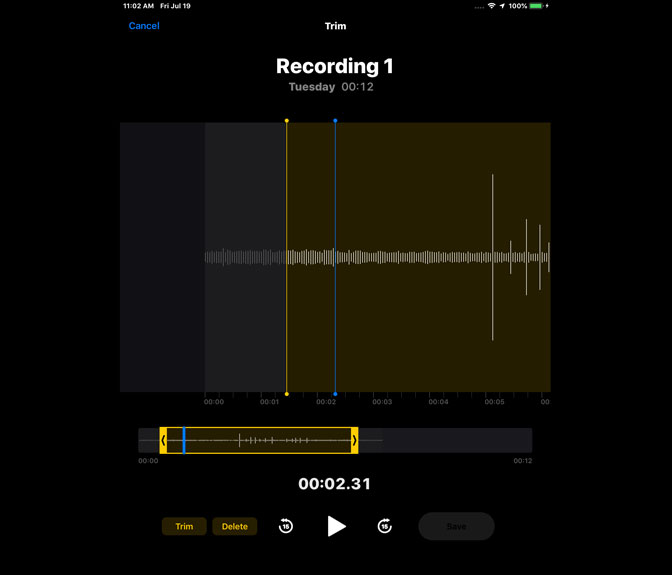
Task: Click the battery indicator icon
Action: 536,6
